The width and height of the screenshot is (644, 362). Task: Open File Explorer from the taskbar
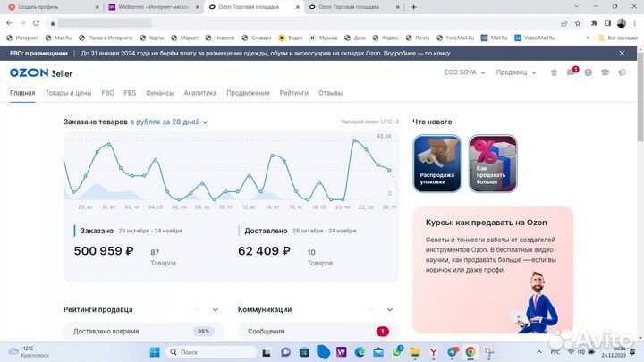pyautogui.click(x=415, y=352)
